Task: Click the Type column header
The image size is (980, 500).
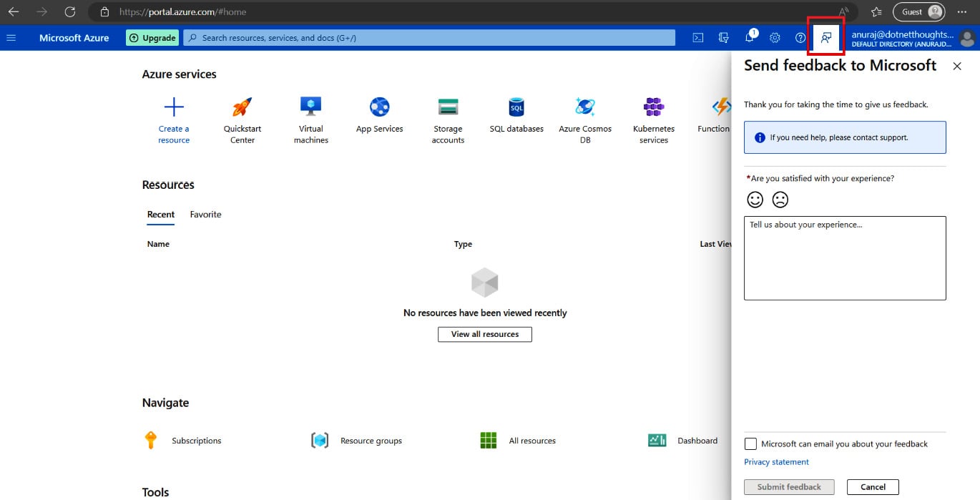Action: coord(463,244)
